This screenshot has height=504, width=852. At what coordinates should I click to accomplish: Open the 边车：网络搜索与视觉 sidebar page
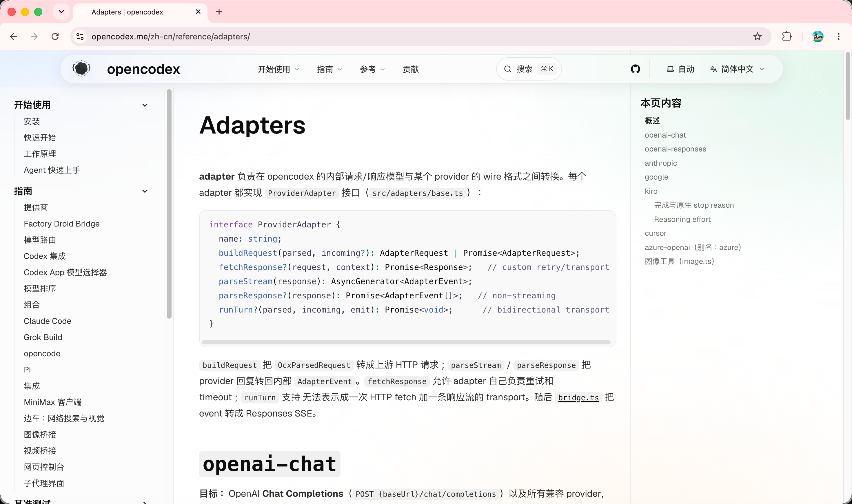point(64,419)
